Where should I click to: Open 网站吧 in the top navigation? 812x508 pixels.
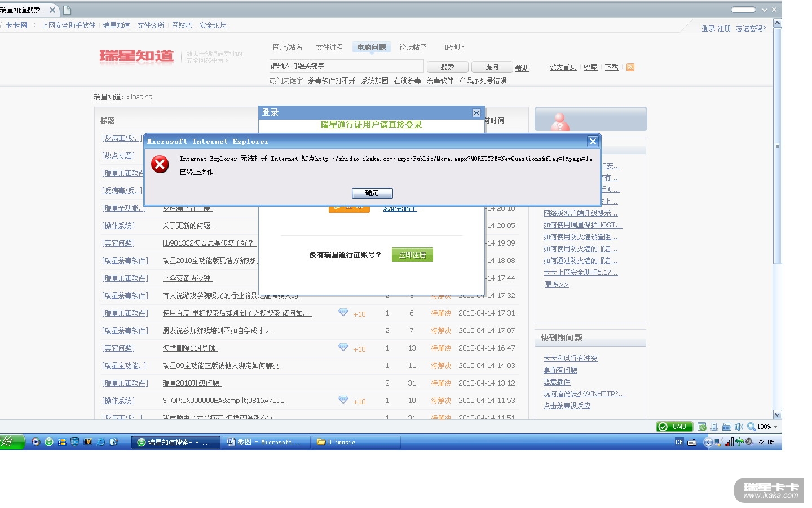[182, 25]
